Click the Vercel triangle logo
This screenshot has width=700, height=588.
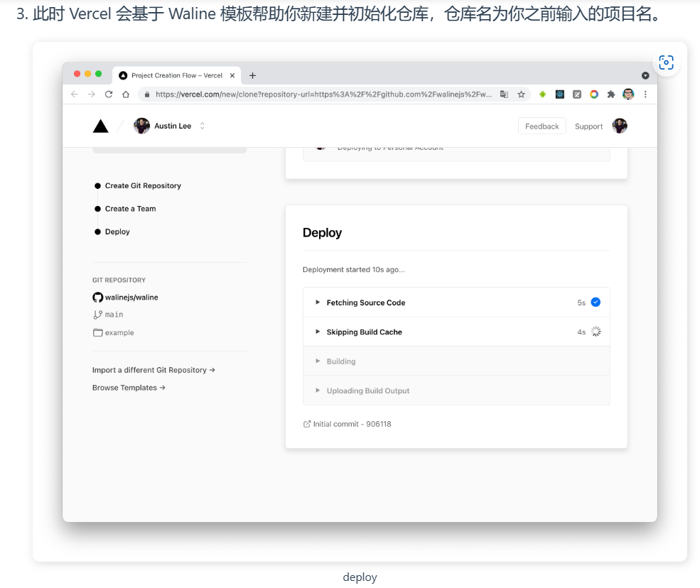pyautogui.click(x=100, y=126)
